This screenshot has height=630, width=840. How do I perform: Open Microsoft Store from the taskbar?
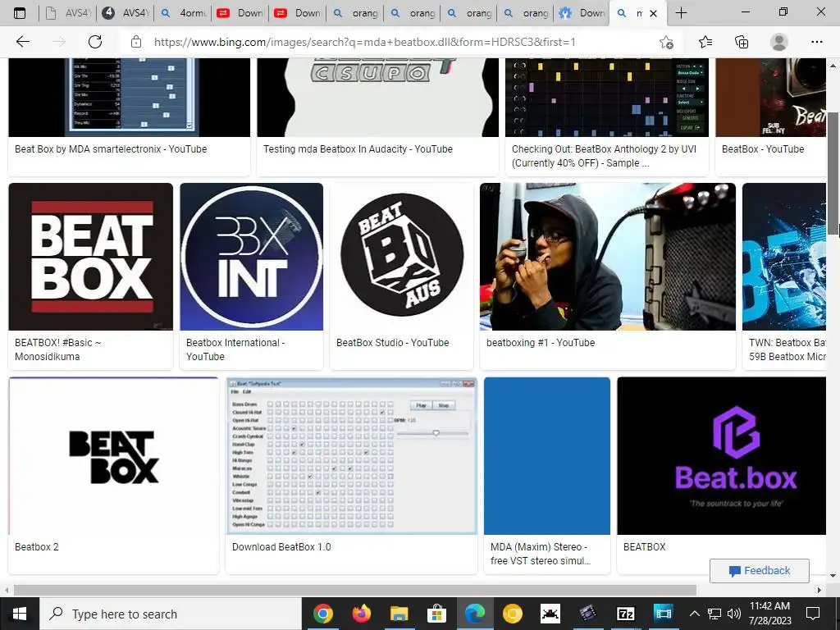pos(436,614)
